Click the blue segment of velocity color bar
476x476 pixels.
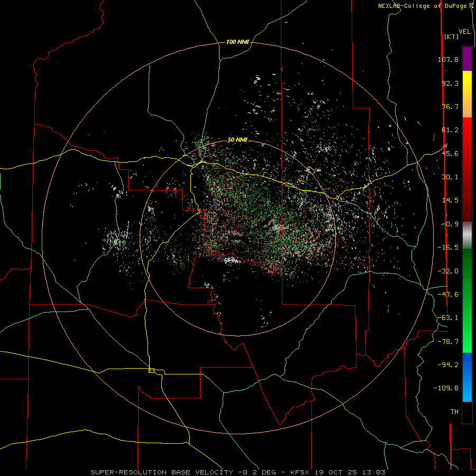(467, 377)
